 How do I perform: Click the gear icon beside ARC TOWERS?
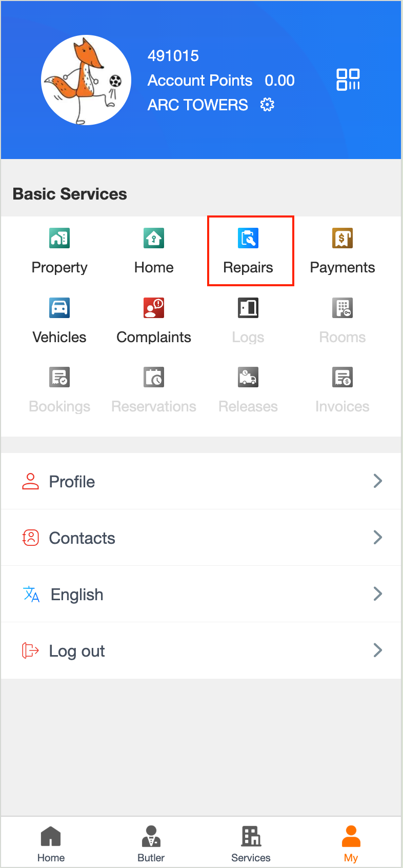(x=267, y=105)
